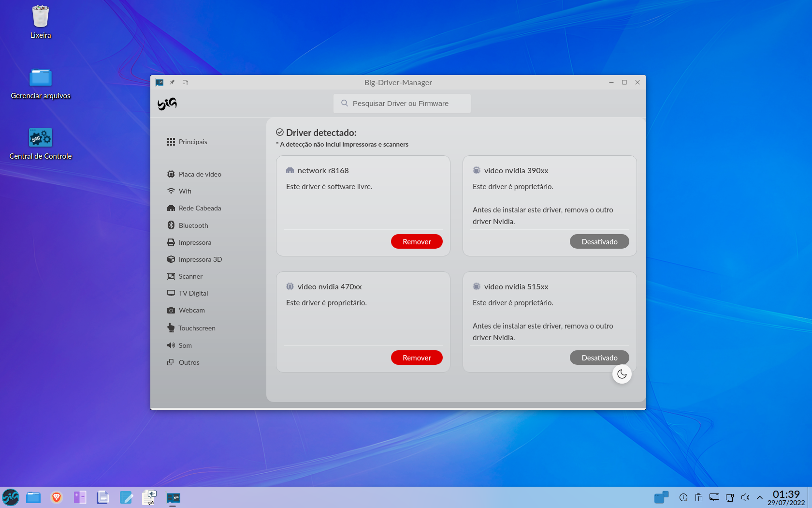The height and width of the screenshot is (508, 812).
Task: Open the Principais category
Action: tap(187, 142)
